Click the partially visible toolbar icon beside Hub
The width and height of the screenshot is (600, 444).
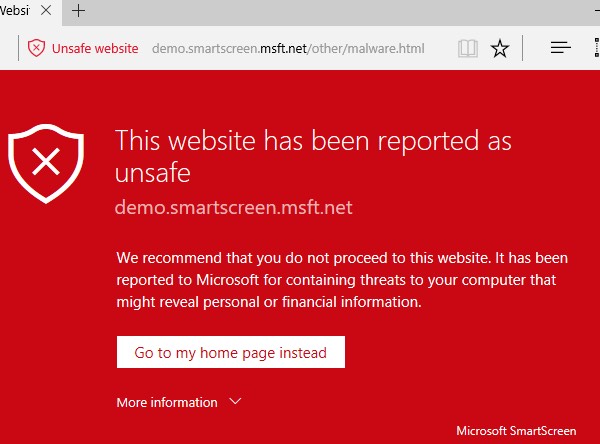[597, 48]
